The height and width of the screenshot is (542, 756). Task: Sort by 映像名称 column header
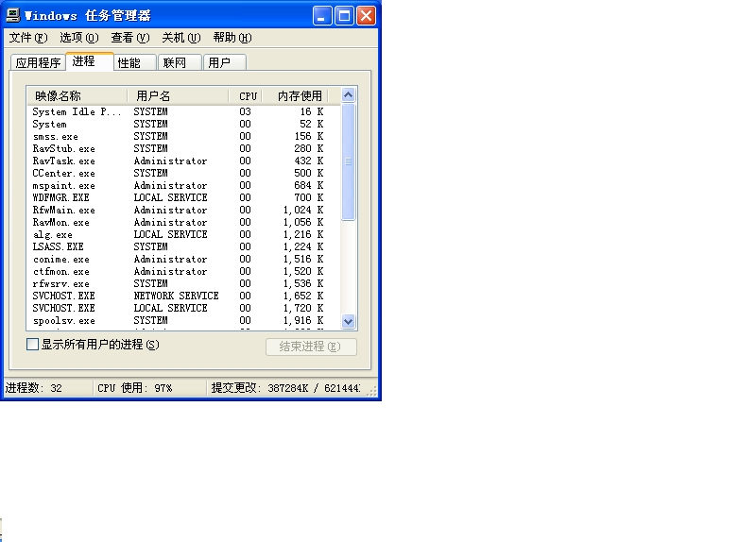tap(77, 96)
